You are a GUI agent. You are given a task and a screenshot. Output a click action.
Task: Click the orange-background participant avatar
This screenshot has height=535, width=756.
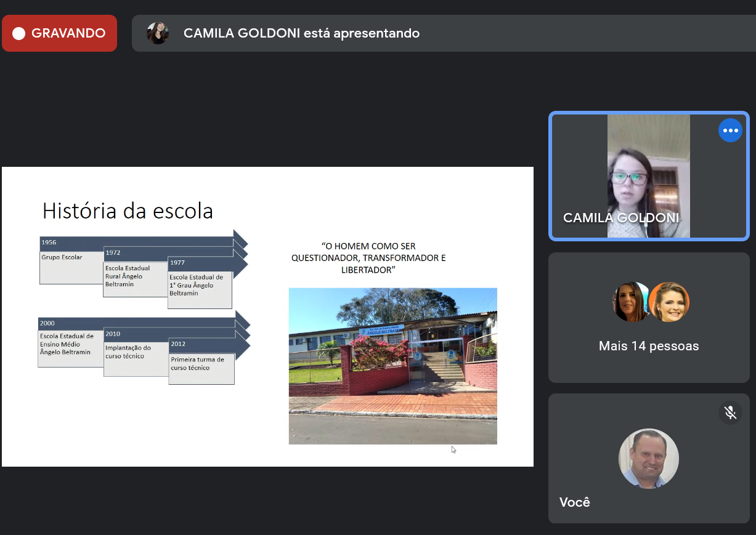tap(669, 302)
